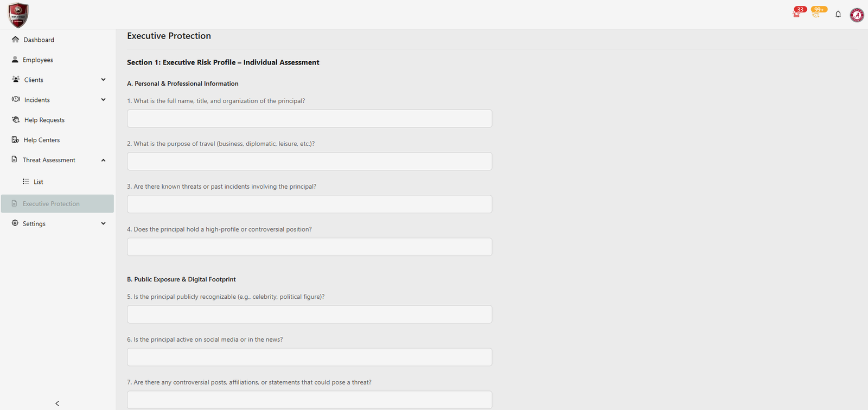868x410 pixels.
Task: Collapse the Threat Assessment submenu chevron
Action: coord(103,160)
